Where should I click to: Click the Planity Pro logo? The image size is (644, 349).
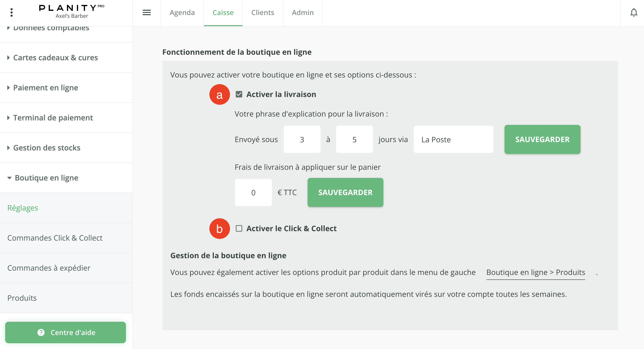coord(71,11)
